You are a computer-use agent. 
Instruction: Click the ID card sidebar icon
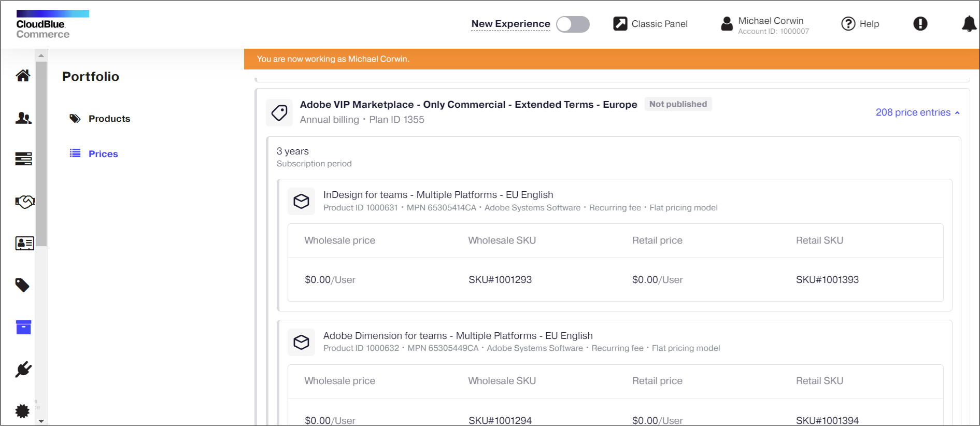tap(24, 243)
